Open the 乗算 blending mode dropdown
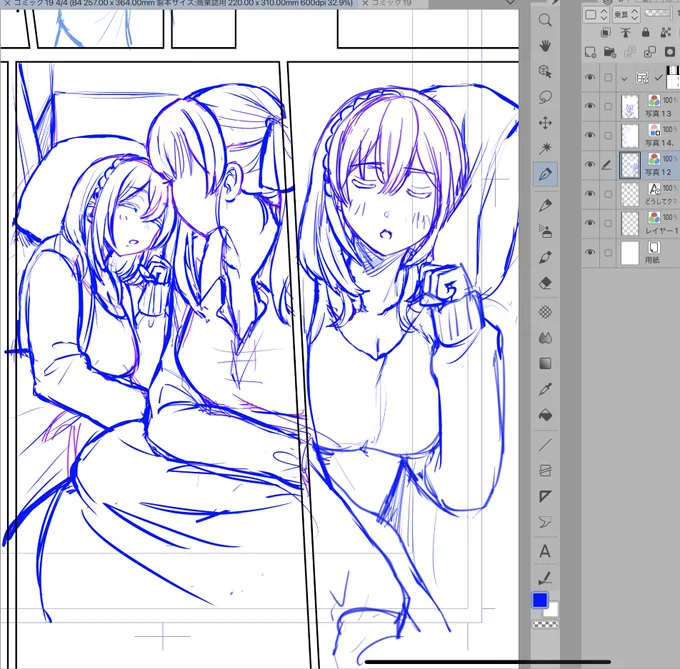The width and height of the screenshot is (680, 669). (626, 15)
